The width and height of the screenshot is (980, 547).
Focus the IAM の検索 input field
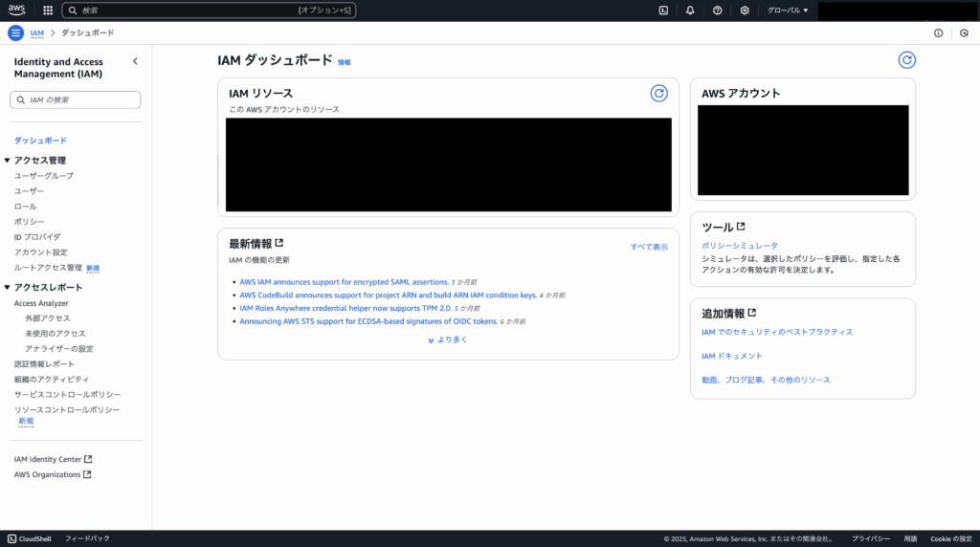[75, 99]
